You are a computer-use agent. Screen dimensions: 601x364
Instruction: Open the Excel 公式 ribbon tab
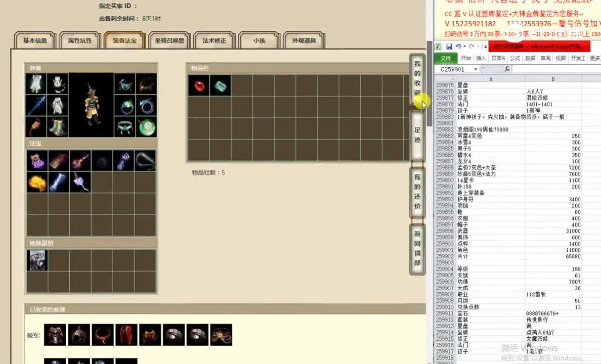tap(515, 58)
